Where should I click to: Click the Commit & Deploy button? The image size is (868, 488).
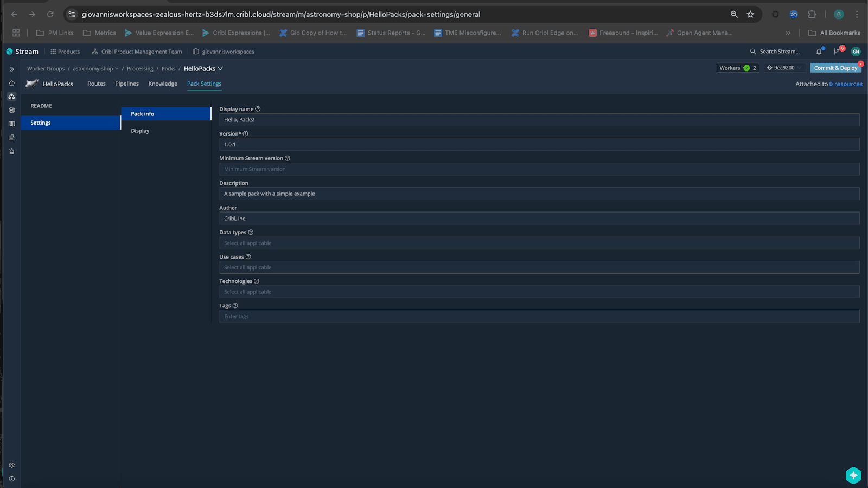coord(835,68)
